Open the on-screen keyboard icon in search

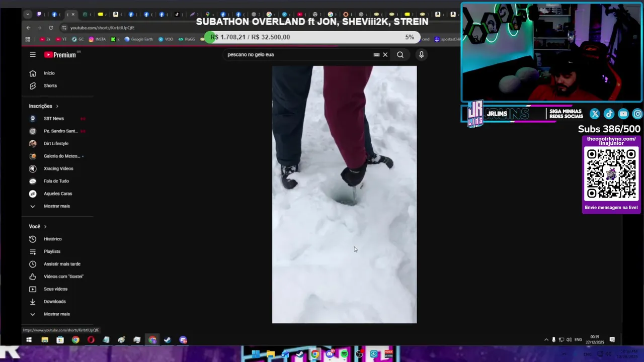click(x=376, y=55)
